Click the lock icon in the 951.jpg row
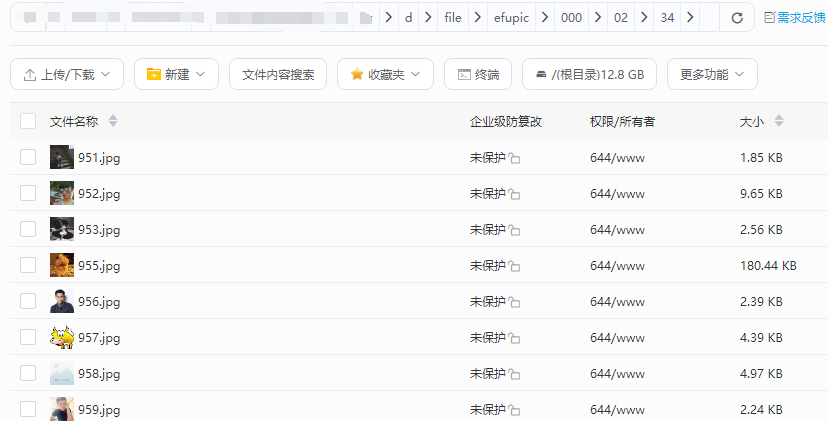 514,158
